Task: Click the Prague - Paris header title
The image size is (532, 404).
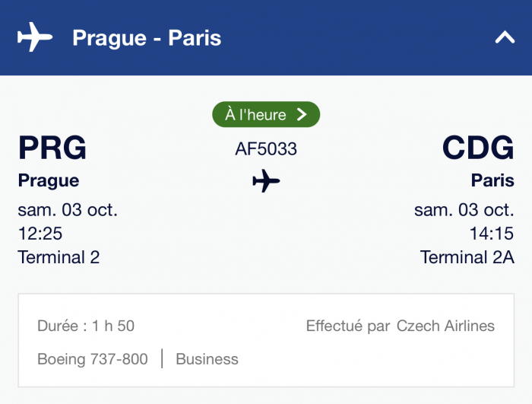Action: pos(147,37)
